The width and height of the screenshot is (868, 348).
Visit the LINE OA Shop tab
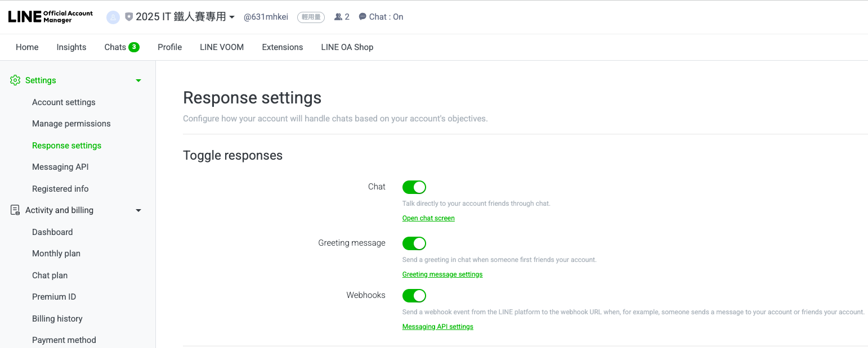[x=347, y=47]
